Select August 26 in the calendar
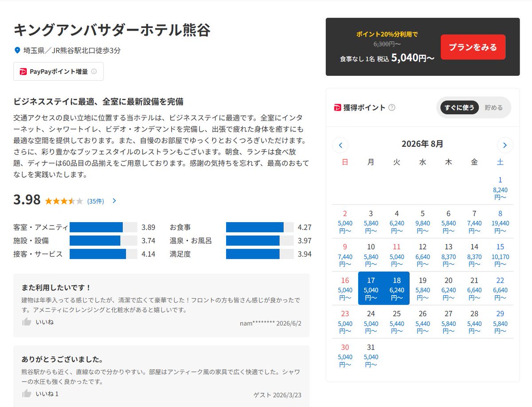The width and height of the screenshot is (532, 407). [422, 322]
